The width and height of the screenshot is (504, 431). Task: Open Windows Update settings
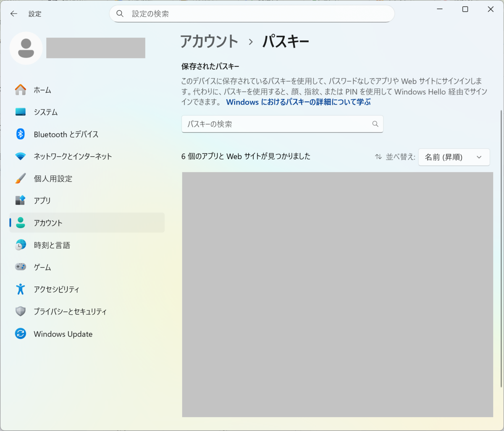(x=63, y=334)
